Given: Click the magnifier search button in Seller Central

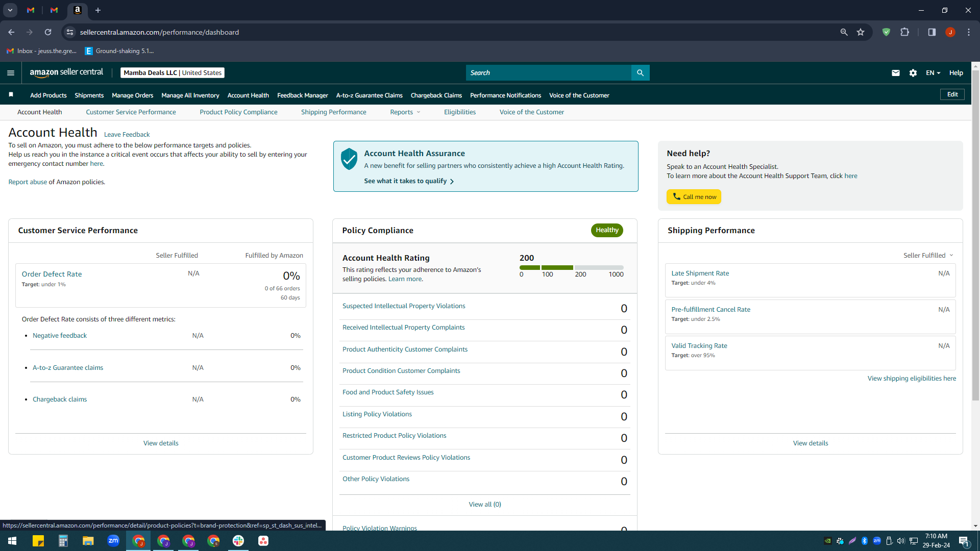Looking at the screenshot, I should (640, 73).
